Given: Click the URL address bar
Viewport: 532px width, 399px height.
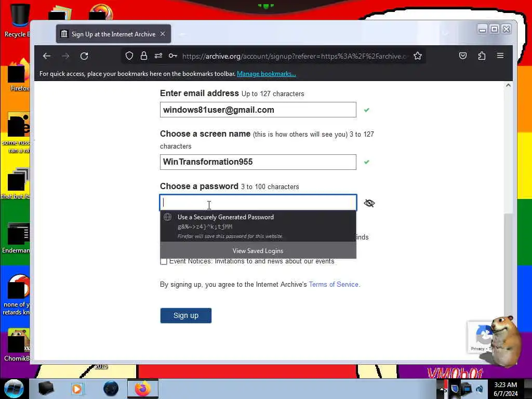Looking at the screenshot, I should (x=294, y=56).
